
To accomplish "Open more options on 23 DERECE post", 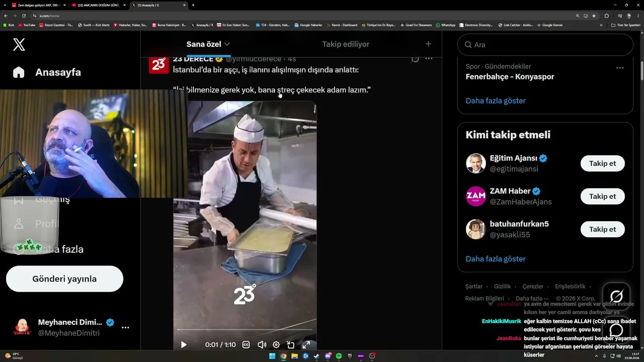I will 429,58.
